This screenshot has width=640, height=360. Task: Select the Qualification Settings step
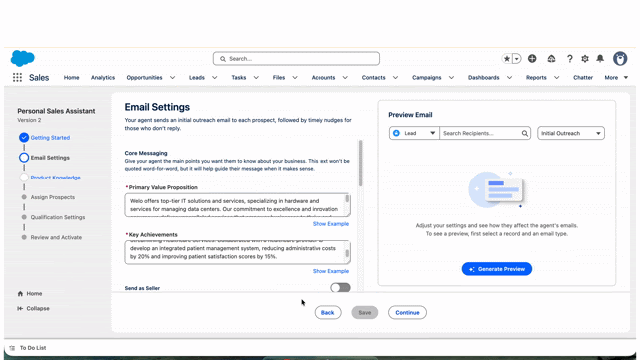(x=58, y=217)
